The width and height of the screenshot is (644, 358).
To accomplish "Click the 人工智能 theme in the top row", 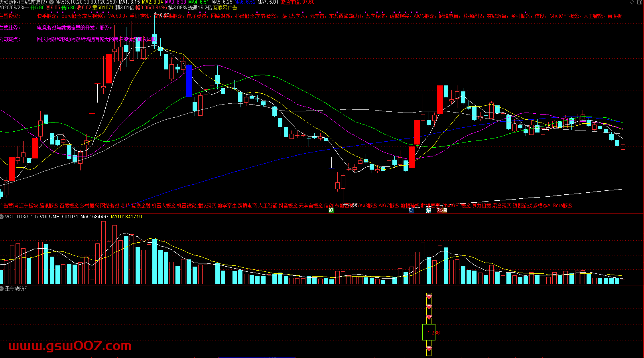I will click(593, 16).
